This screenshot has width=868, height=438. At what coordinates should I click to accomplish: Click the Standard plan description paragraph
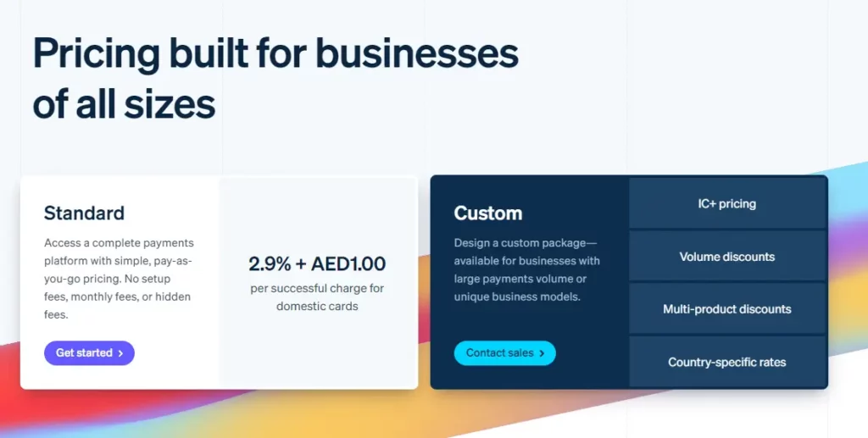tap(118, 279)
